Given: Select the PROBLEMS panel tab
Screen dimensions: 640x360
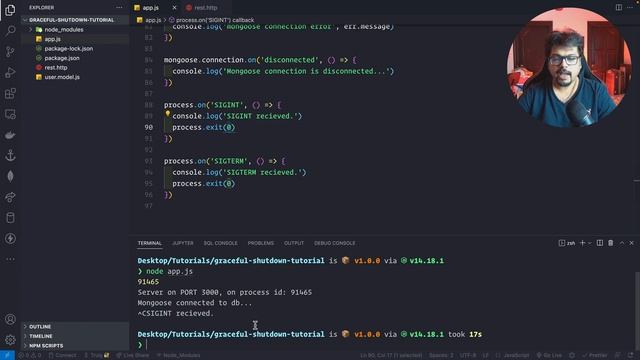Looking at the screenshot, I should tap(261, 243).
